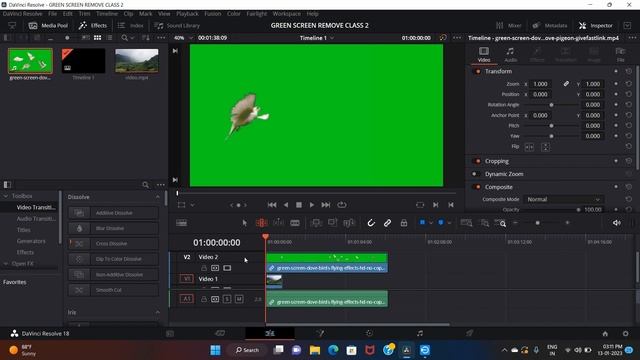
Task: Play the timeline in reverse
Action: 286,204
